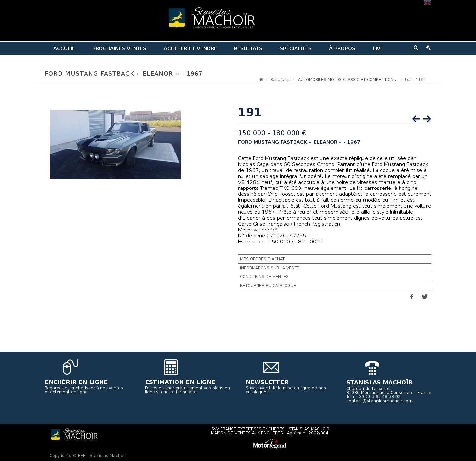Click the Lot n° 191 breadcrumb text

pos(416,80)
